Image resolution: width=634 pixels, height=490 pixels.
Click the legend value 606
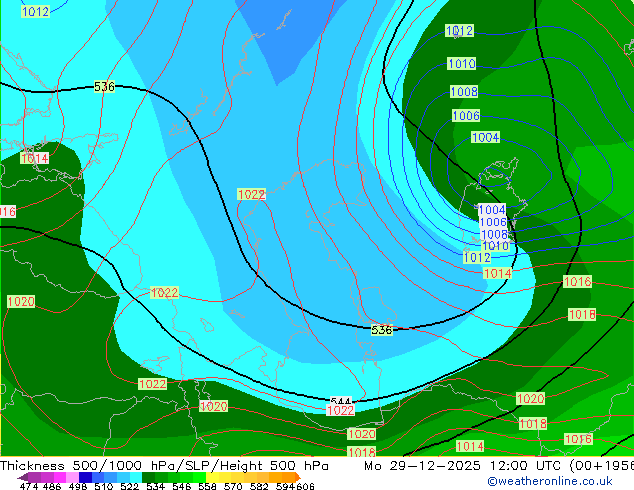click(x=305, y=486)
